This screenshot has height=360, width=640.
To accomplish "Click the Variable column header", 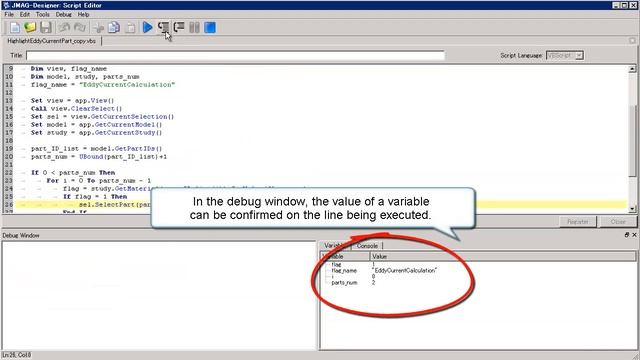I will tap(345, 256).
